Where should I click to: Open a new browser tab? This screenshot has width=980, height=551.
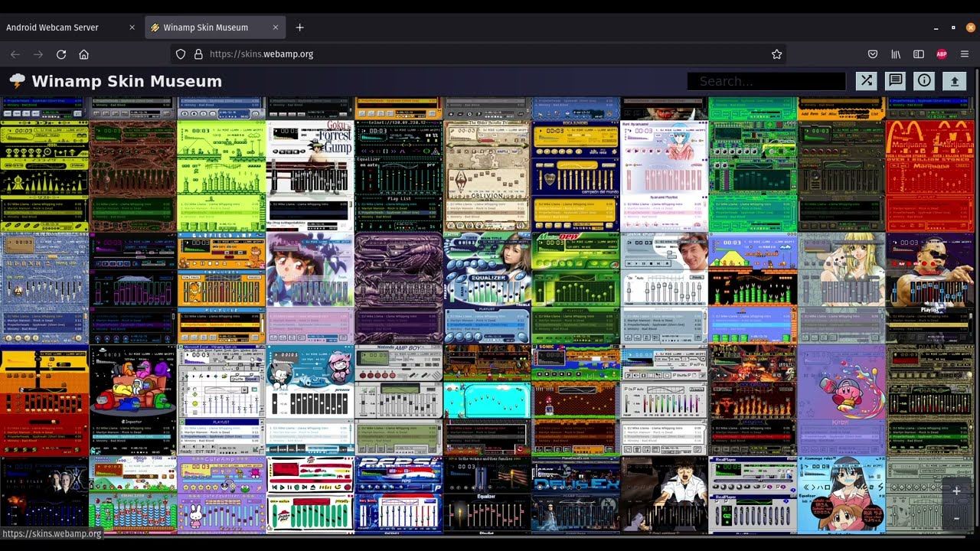299,28
